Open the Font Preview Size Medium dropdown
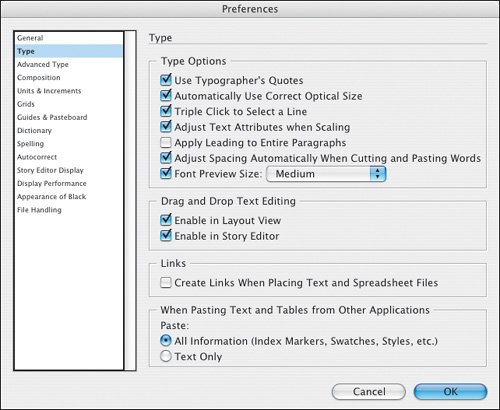500x410 pixels. (x=326, y=174)
